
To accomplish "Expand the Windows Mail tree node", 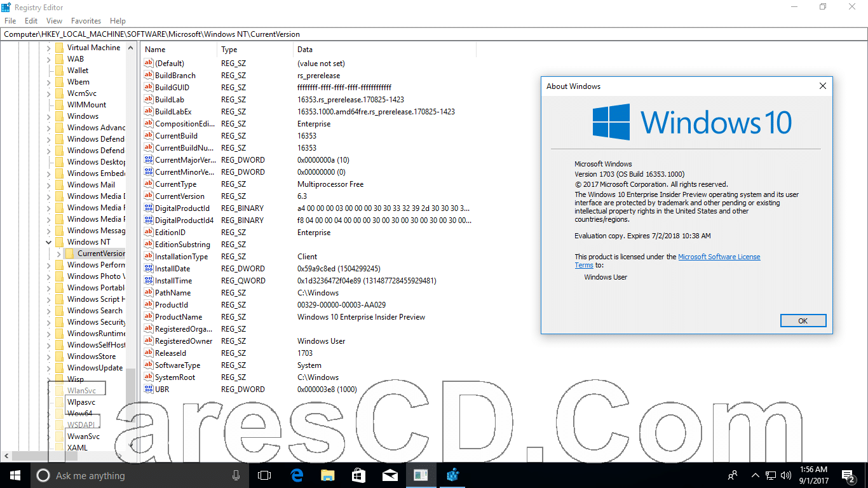I will point(49,185).
